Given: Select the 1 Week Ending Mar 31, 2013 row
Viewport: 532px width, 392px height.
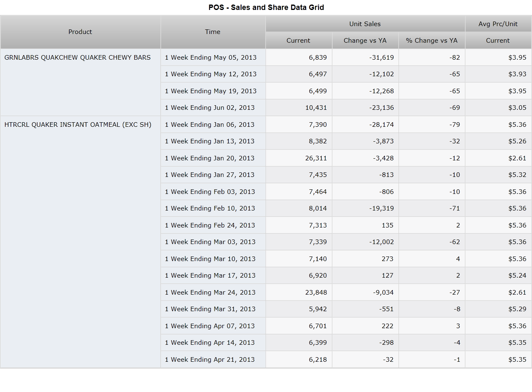Looking at the screenshot, I should (x=213, y=309).
